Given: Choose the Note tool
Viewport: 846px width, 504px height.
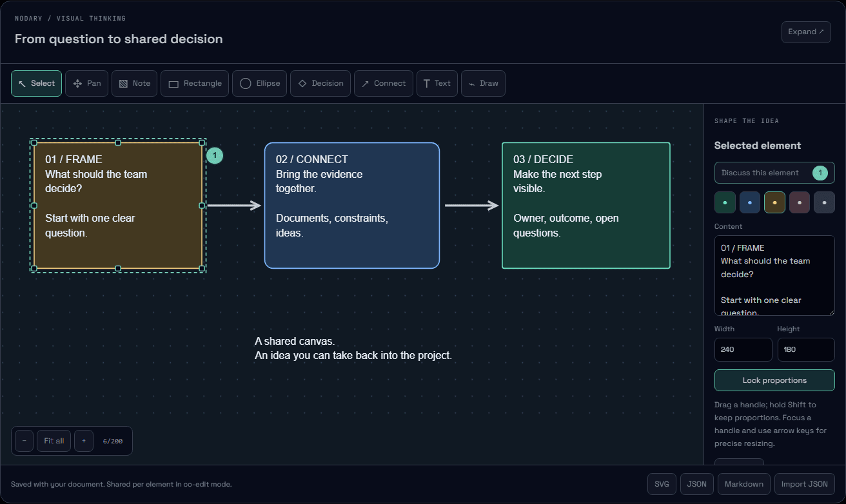Looking at the screenshot, I should click(x=134, y=83).
